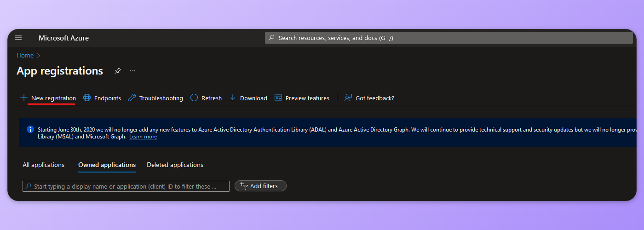Viewport: 644px width, 230px height.
Task: Focus the Search resources, services, and docs box
Action: 448,38
